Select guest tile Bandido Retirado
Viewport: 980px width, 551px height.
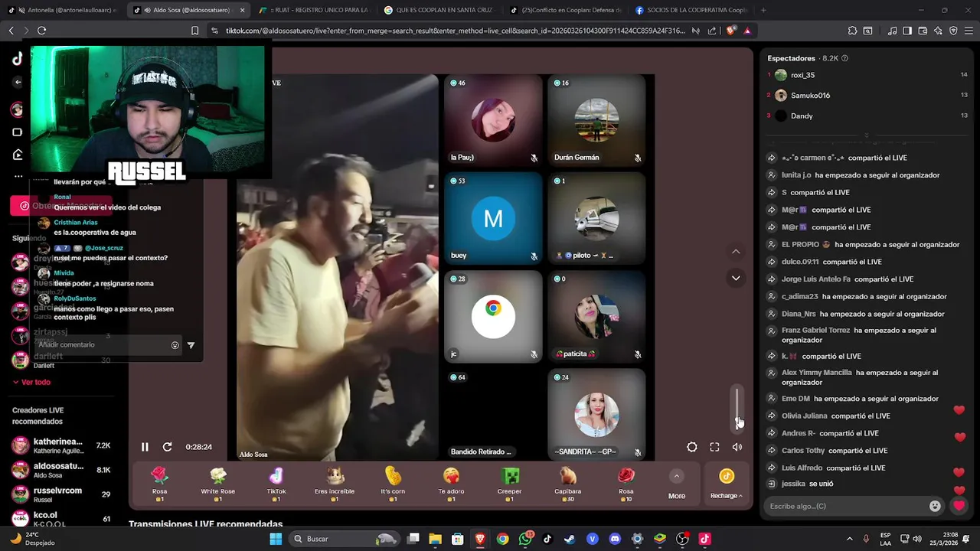(x=493, y=414)
